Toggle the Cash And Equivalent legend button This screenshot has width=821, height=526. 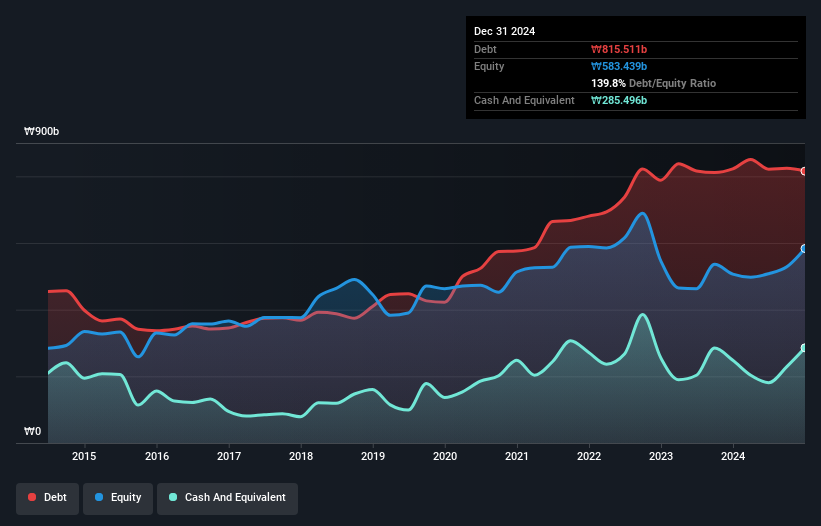point(227,498)
